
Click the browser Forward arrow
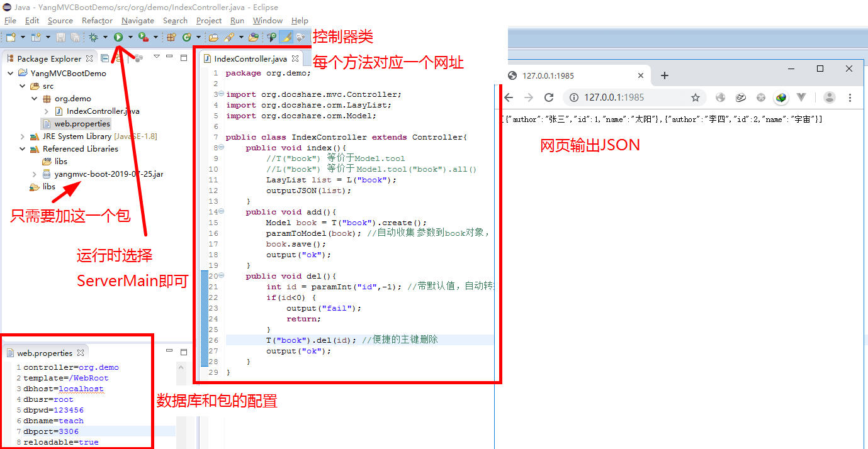click(529, 97)
